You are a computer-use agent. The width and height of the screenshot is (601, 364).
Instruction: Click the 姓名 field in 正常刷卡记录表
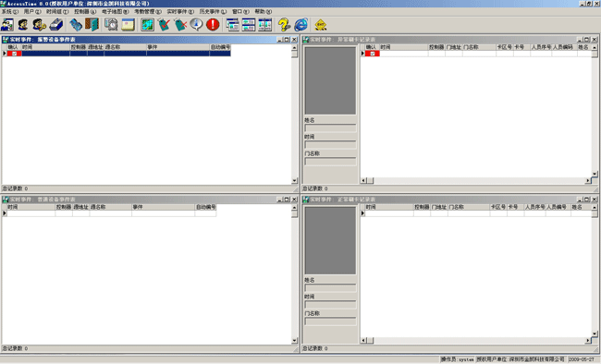point(330,287)
